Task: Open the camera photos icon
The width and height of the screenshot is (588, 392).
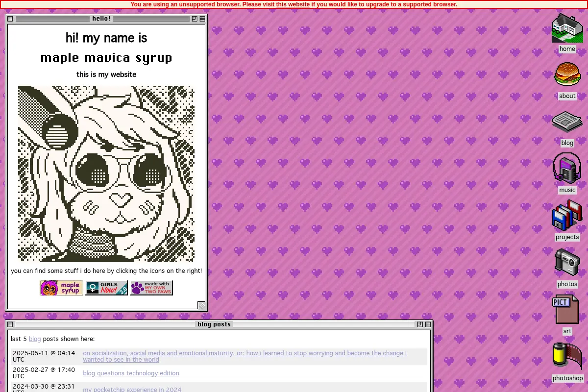Action: (567, 263)
